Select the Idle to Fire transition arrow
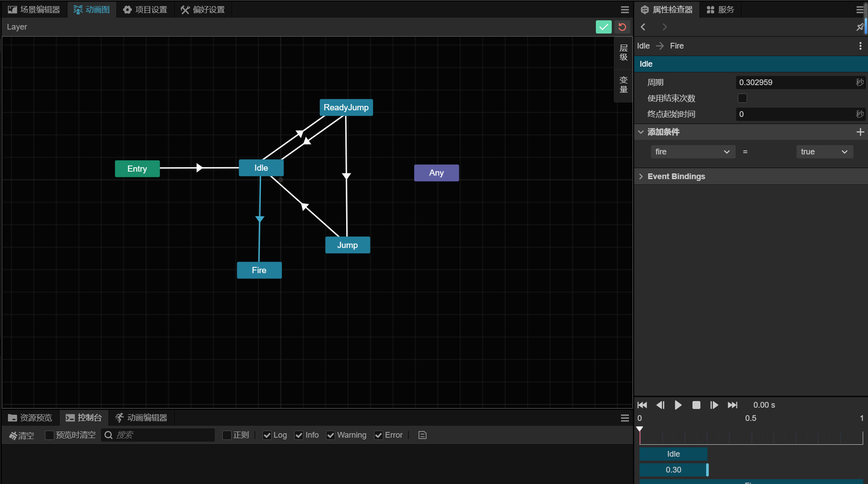868x484 pixels. pyautogui.click(x=260, y=219)
